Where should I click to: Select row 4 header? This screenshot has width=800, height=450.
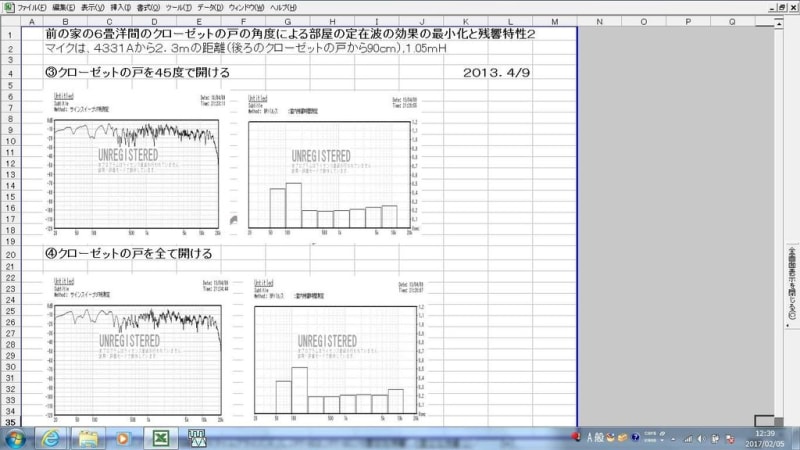tap(10, 73)
